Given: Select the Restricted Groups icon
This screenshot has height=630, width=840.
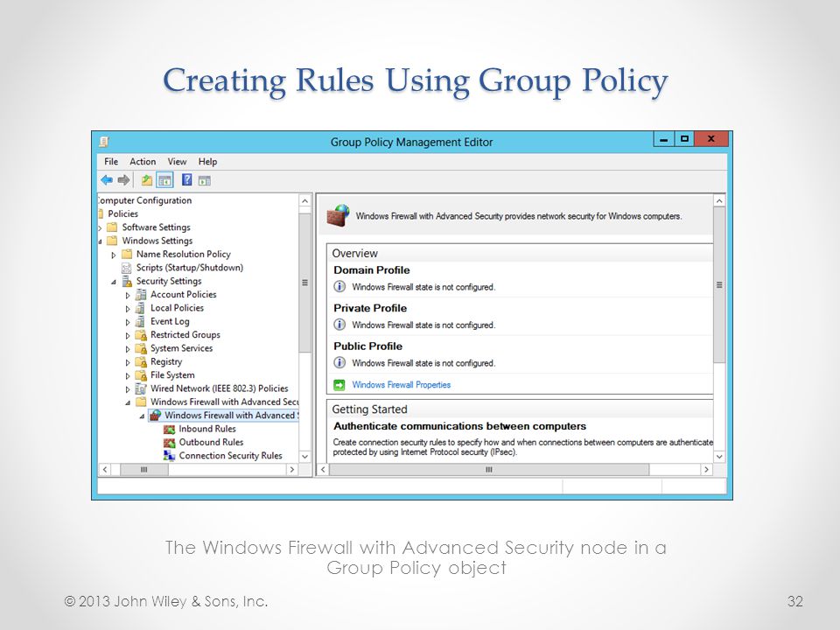Looking at the screenshot, I should tap(141, 335).
